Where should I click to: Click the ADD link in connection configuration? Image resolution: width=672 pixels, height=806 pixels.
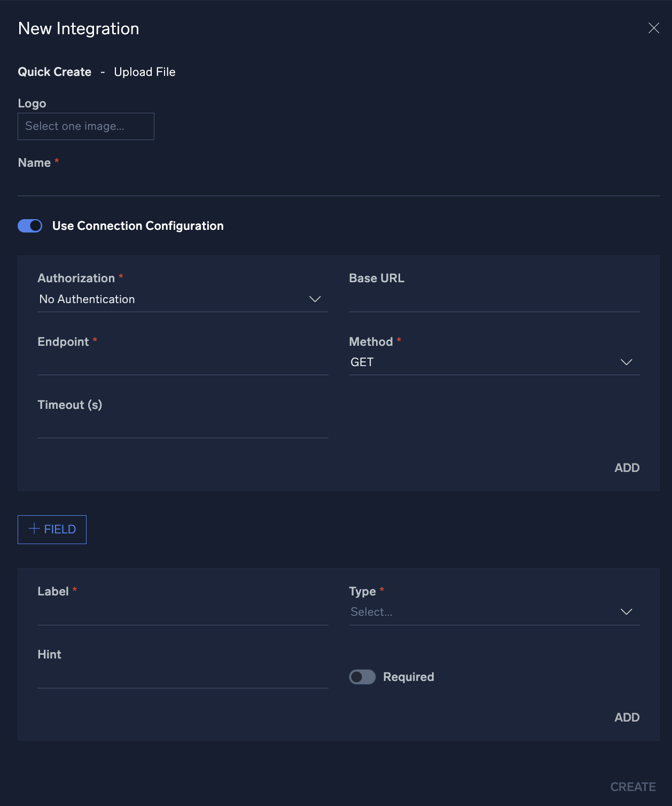[627, 468]
